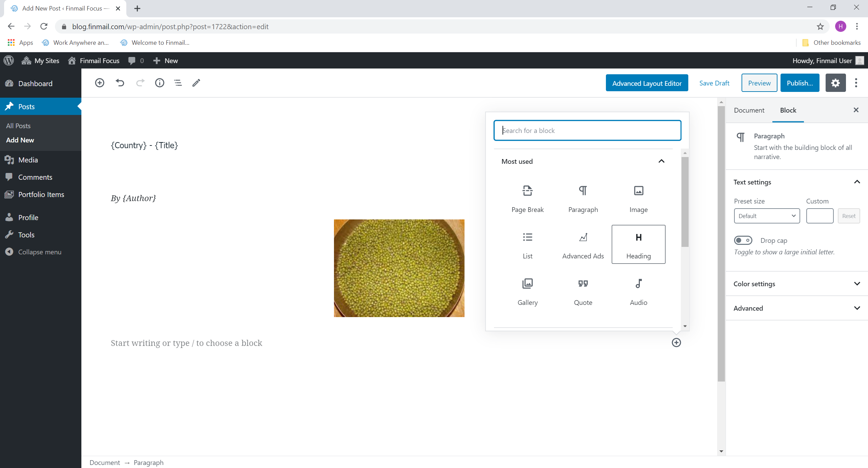Open the Howdy, Finmail User menu
The image size is (868, 468).
pyautogui.click(x=828, y=60)
